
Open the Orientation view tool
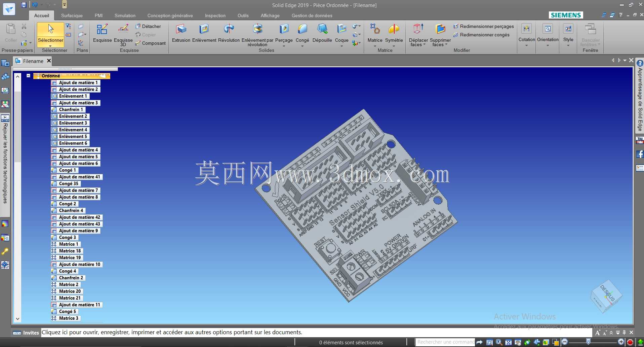548,32
